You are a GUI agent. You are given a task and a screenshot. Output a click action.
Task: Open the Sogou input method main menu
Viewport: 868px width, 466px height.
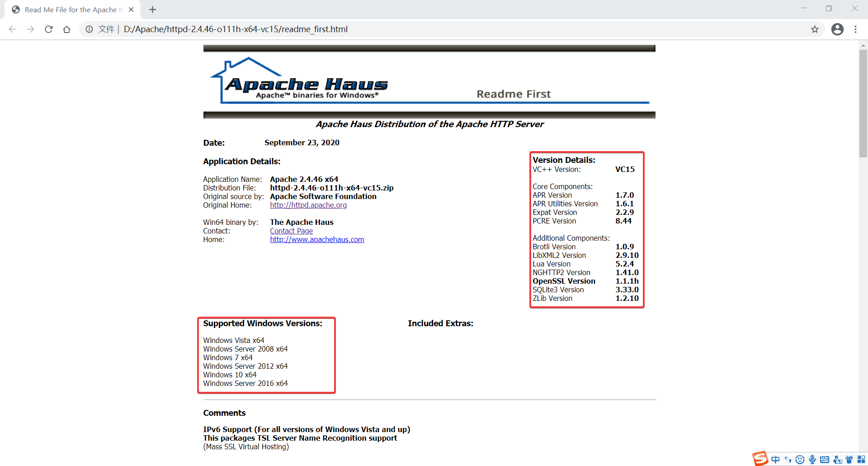760,459
